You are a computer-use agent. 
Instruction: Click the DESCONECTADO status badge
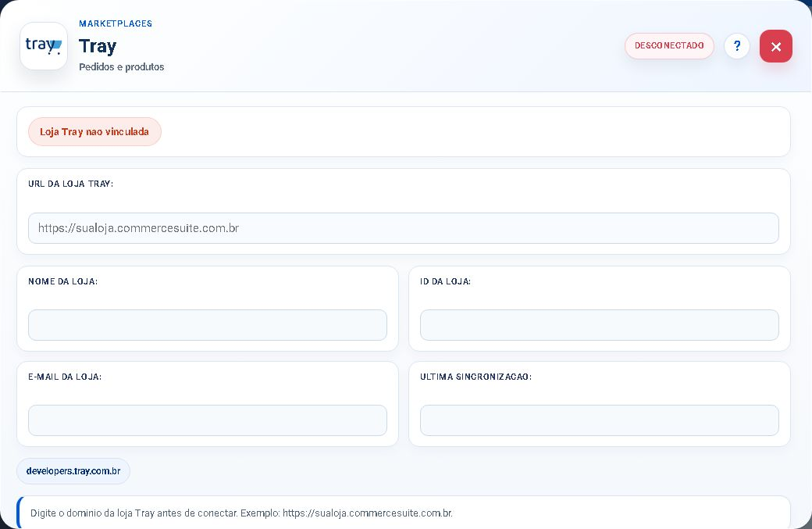coord(669,45)
